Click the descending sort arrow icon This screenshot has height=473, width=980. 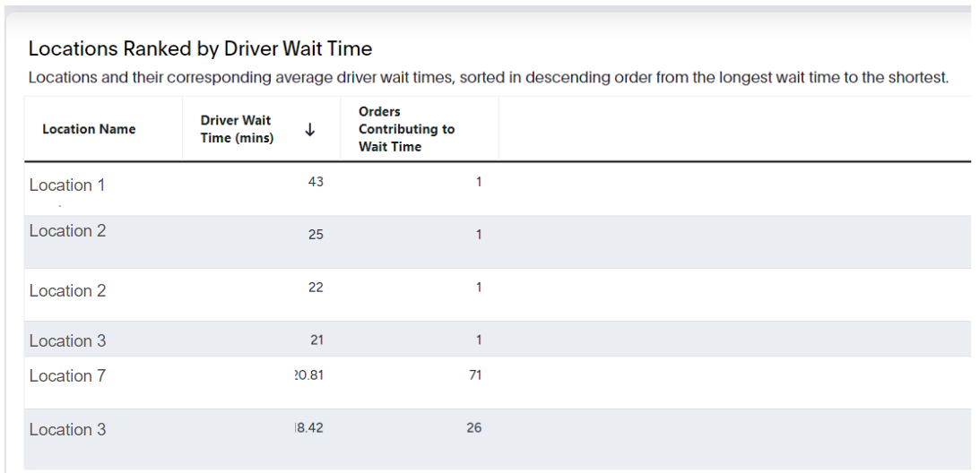(x=309, y=129)
